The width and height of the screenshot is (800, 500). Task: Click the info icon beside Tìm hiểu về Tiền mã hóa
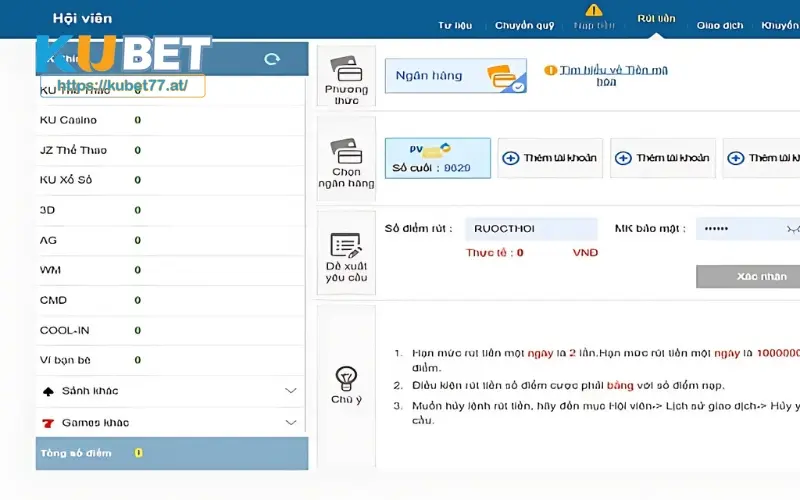click(x=550, y=70)
